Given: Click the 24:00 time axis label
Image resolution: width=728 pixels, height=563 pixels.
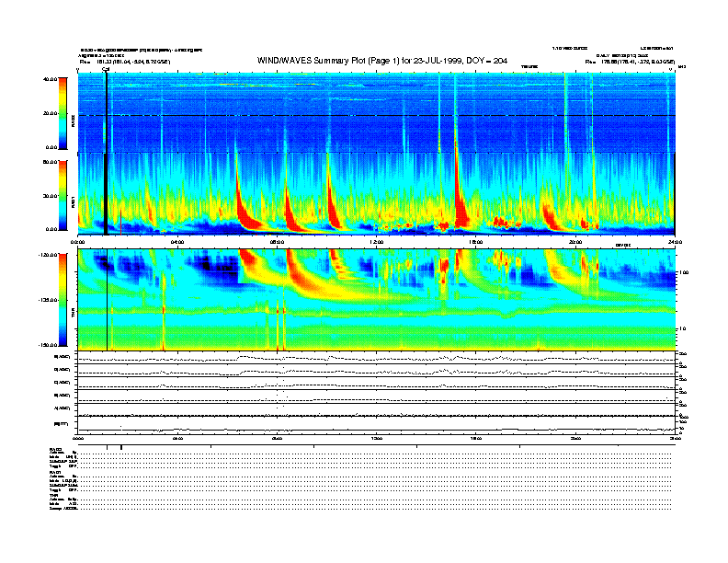Looking at the screenshot, I should tap(674, 242).
